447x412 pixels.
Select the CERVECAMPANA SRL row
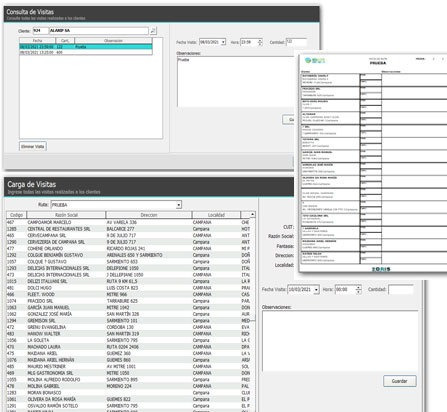pyautogui.click(x=128, y=235)
